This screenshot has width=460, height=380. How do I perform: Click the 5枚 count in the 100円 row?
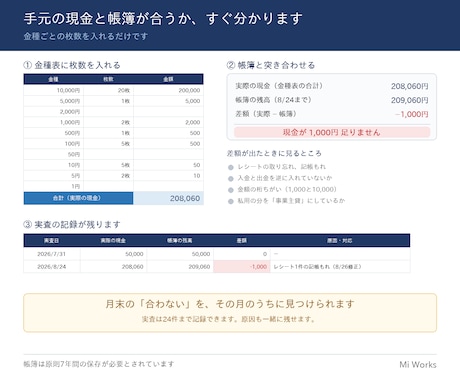pos(108,144)
